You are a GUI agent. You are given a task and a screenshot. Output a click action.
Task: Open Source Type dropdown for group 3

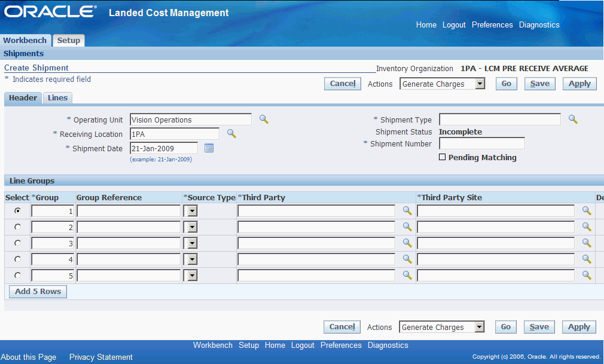[x=191, y=243]
